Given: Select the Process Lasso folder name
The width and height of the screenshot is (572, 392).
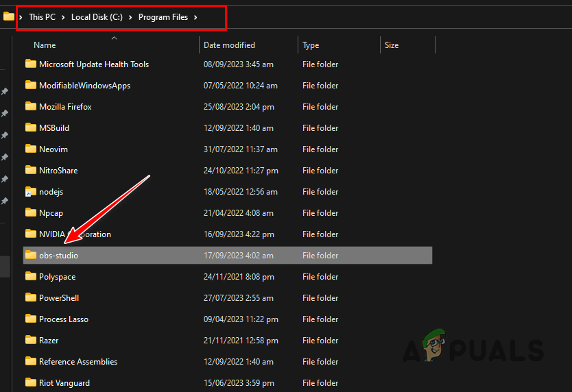Looking at the screenshot, I should pyautogui.click(x=64, y=319).
